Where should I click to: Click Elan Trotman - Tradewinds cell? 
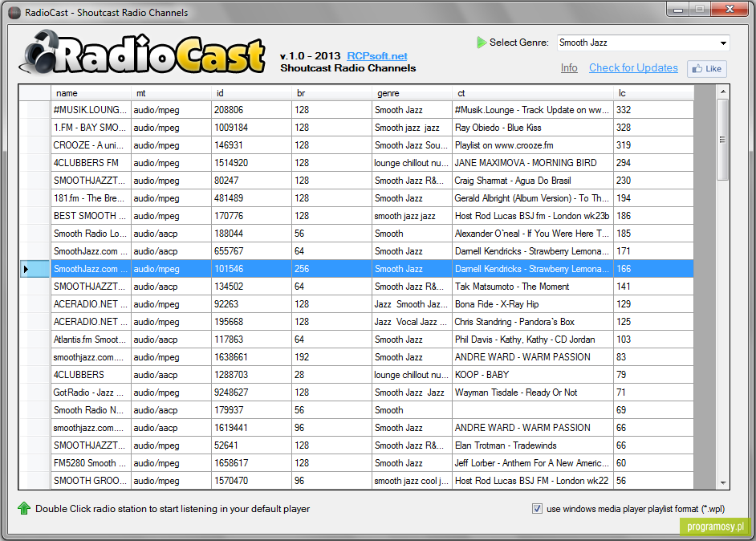tap(533, 445)
